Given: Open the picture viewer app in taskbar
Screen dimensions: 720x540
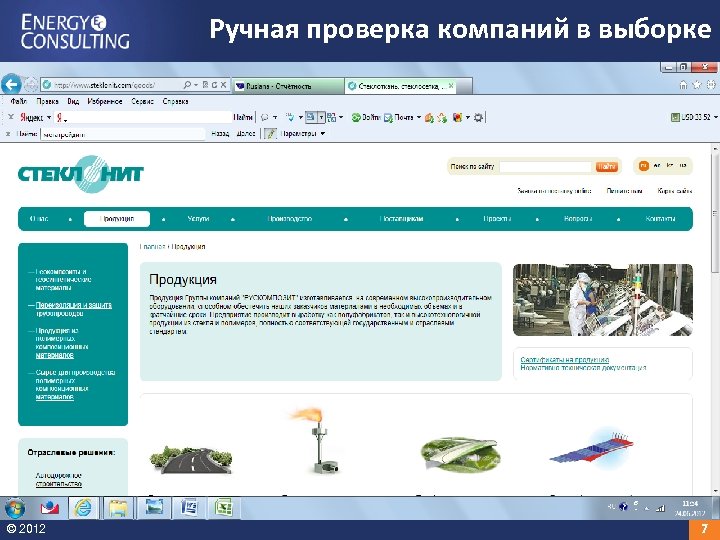Looking at the screenshot, I should 154,508.
